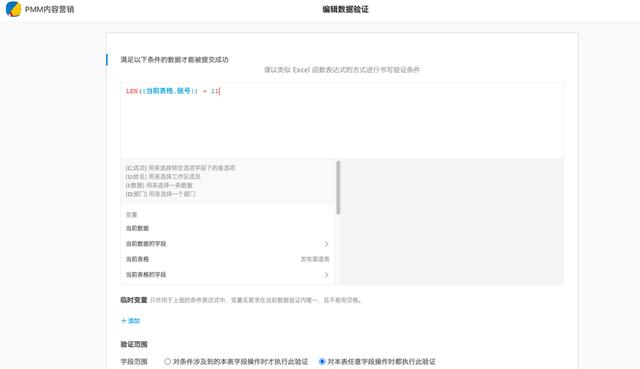
Task: Select 对本表任意字段操作时都执行此验证 radio
Action: (x=322, y=361)
